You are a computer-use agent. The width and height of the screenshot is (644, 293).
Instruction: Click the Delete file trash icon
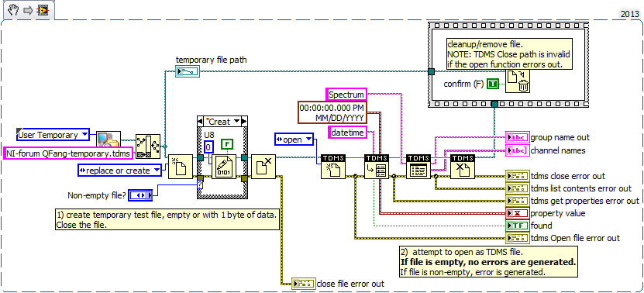tap(518, 81)
